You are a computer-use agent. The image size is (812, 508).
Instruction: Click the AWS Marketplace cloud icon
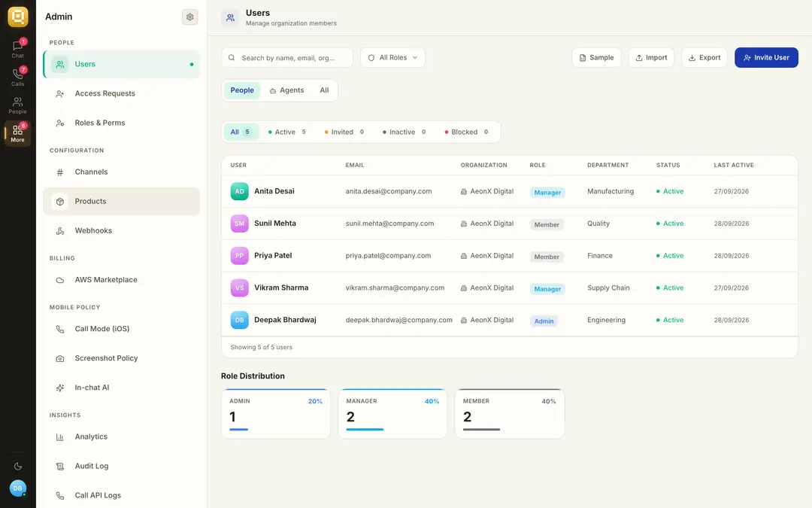coord(60,280)
